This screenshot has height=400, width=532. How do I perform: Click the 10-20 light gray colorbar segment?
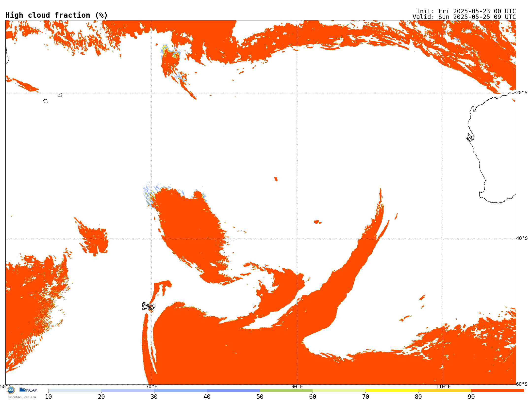pos(75,391)
